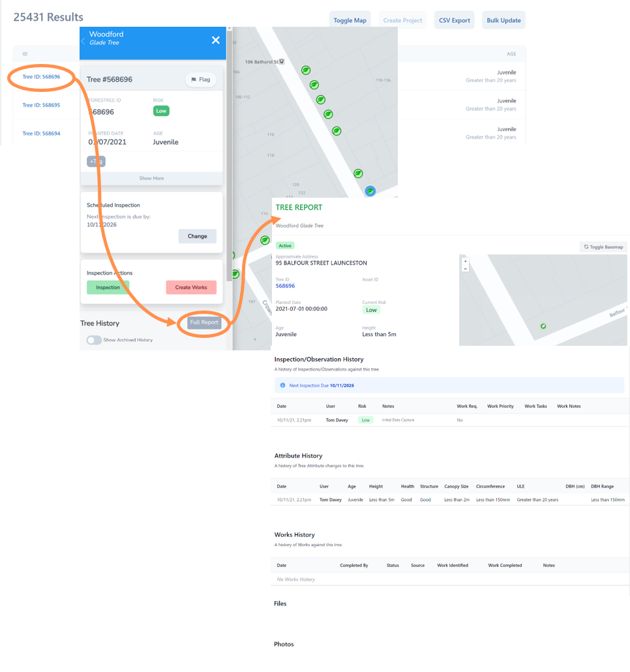Flag tree #568696
This screenshot has width=630, height=672.
(x=201, y=80)
